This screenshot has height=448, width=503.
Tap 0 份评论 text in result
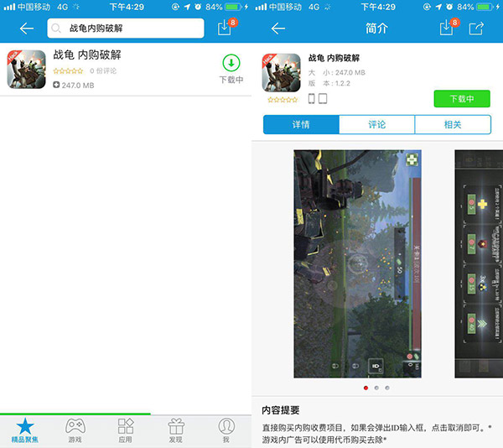103,71
